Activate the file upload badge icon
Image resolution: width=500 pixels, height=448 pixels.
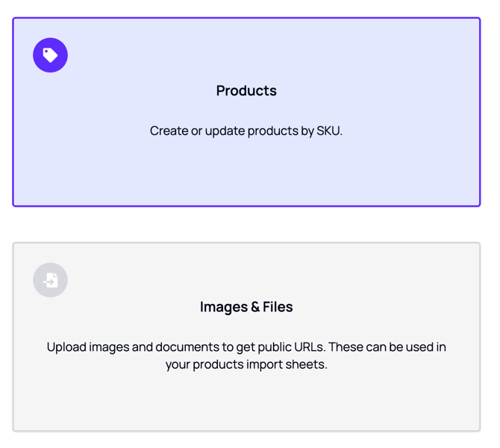click(x=51, y=280)
